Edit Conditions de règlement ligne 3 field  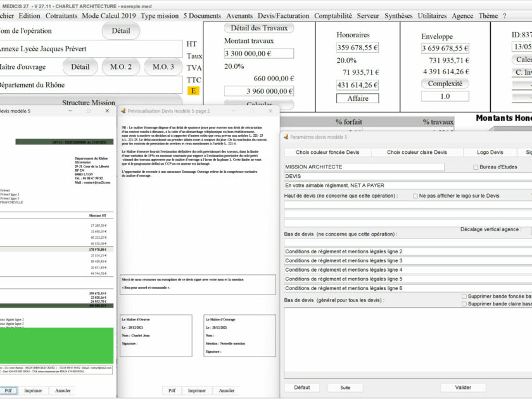(x=408, y=261)
